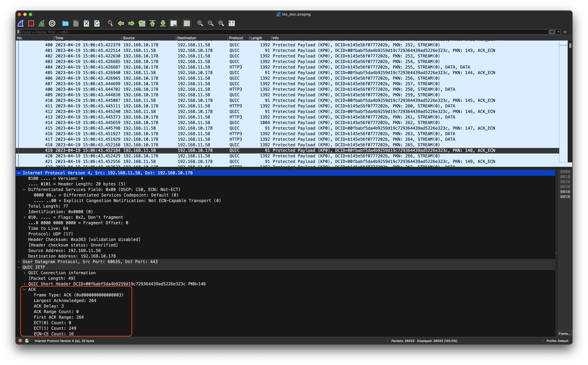The width and height of the screenshot is (588, 365).
Task: Reload this capture file
Action: tap(97, 23)
